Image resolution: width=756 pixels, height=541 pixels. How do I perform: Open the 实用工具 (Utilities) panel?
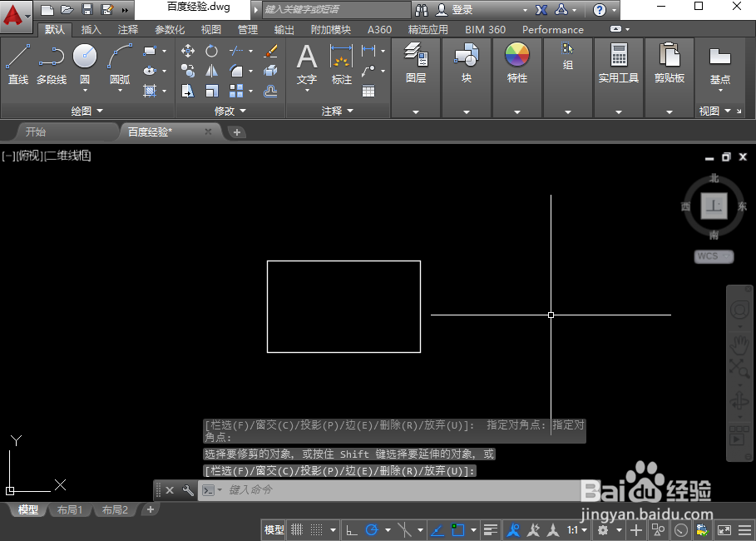point(619,63)
